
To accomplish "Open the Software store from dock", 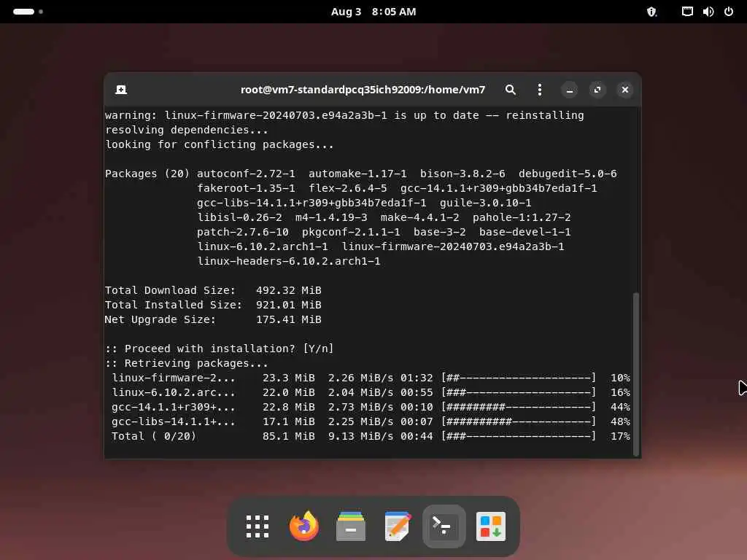I will click(x=491, y=526).
